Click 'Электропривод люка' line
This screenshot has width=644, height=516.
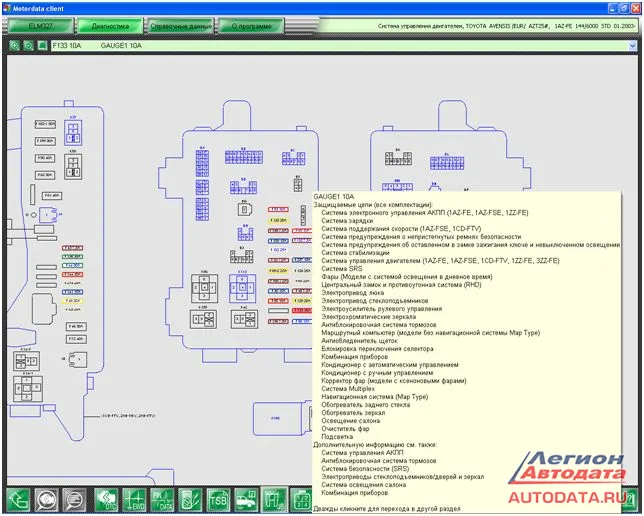tap(352, 293)
